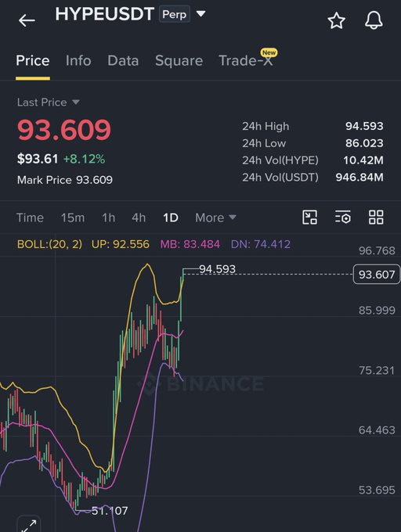Set a price alert with the bell icon
The height and width of the screenshot is (532, 401).
pos(374,20)
